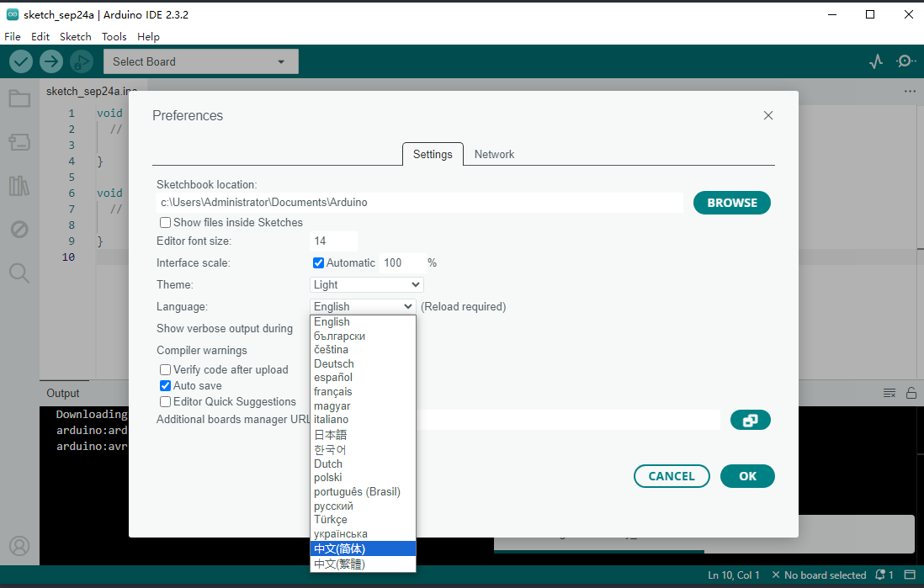The height and width of the screenshot is (588, 924).
Task: Open the Debug sidebar panel icon
Action: [19, 229]
